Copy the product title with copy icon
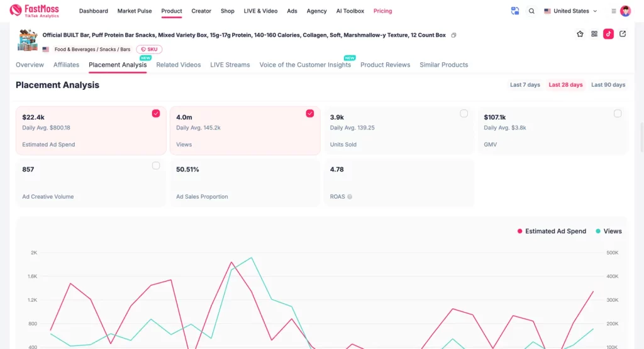Image resolution: width=644 pixels, height=349 pixels. point(454,35)
